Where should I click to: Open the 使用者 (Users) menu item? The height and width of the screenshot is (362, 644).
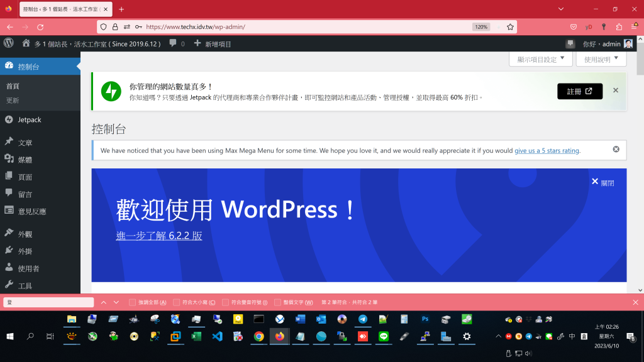[28, 268]
